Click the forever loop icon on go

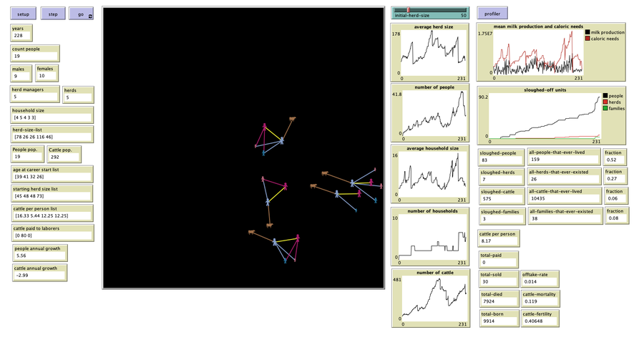pos(90,16)
